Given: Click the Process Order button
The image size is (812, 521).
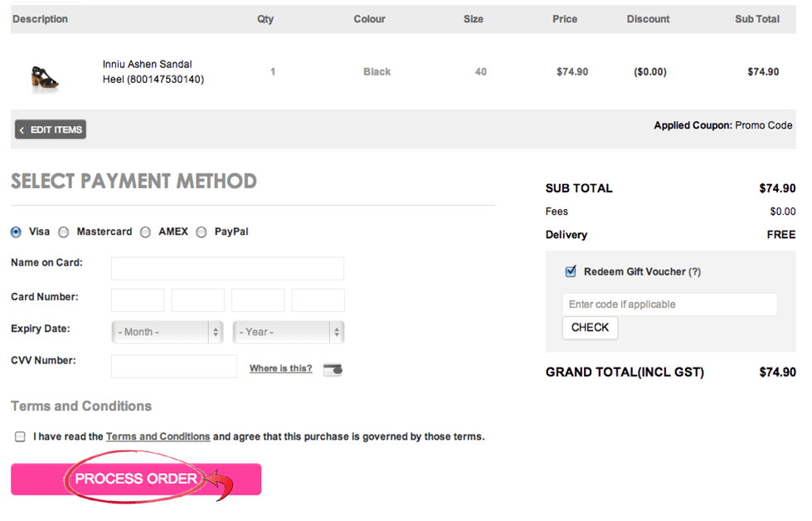Looking at the screenshot, I should pyautogui.click(x=136, y=479).
